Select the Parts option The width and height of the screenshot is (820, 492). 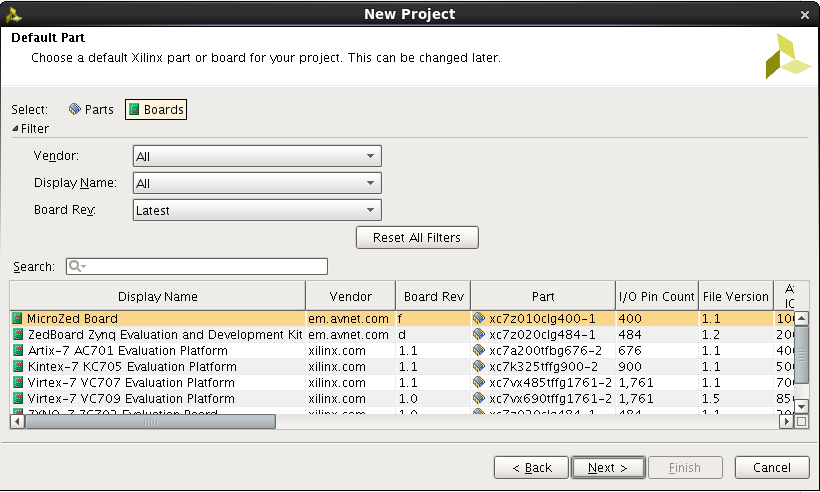coord(91,109)
